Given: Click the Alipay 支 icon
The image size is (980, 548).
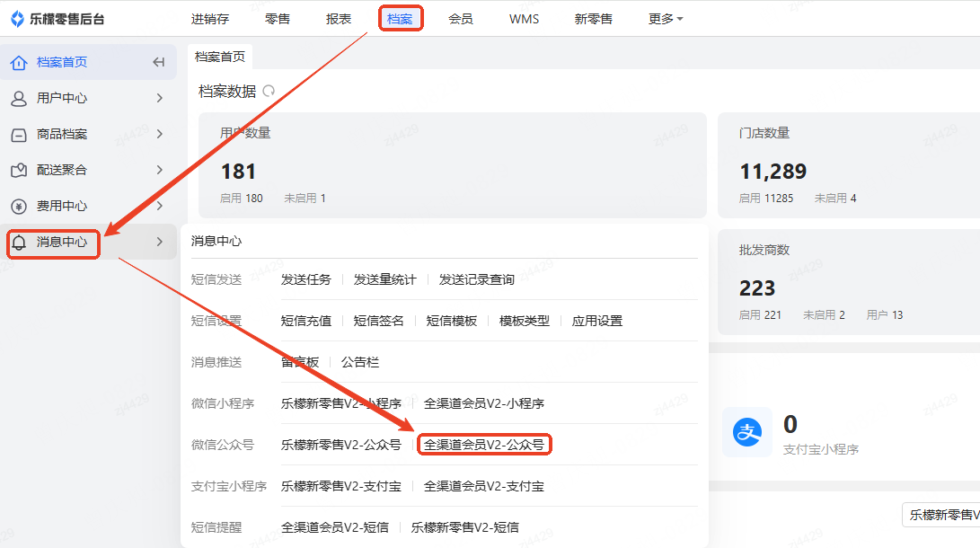Looking at the screenshot, I should coord(746,432).
